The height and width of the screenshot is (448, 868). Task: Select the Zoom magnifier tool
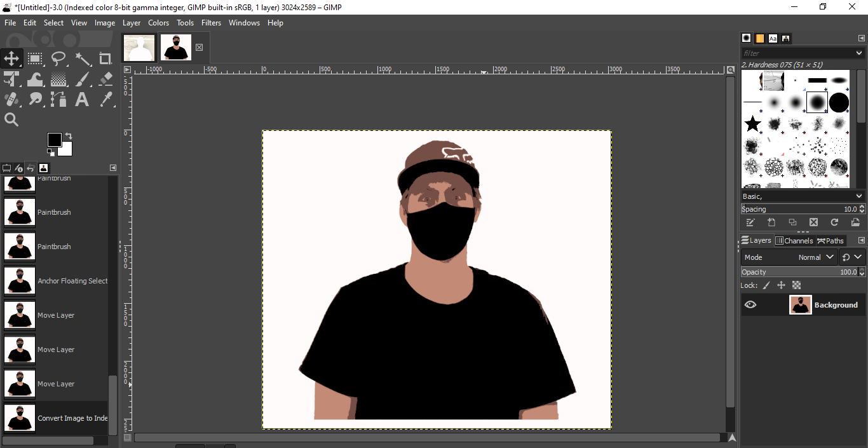point(11,119)
